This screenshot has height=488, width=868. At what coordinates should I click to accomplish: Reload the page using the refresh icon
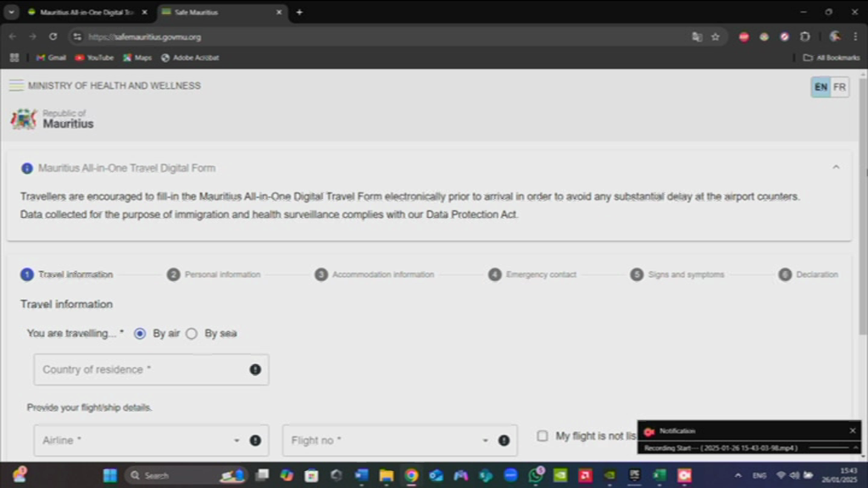(53, 37)
